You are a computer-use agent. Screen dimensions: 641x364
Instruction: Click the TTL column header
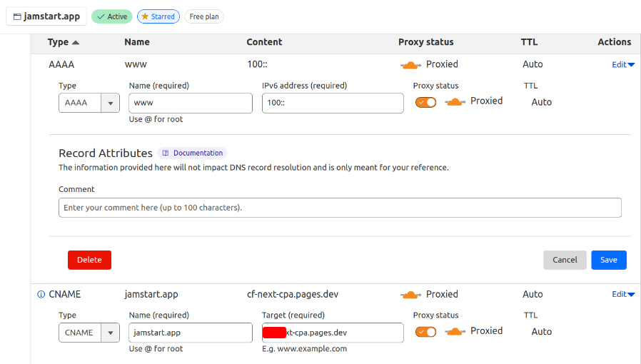[529, 42]
